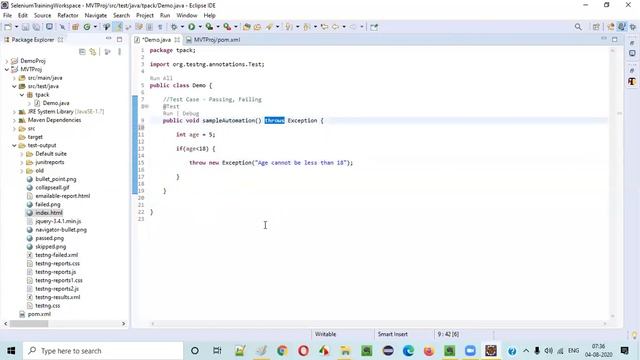Select index.html in test-output

point(49,213)
